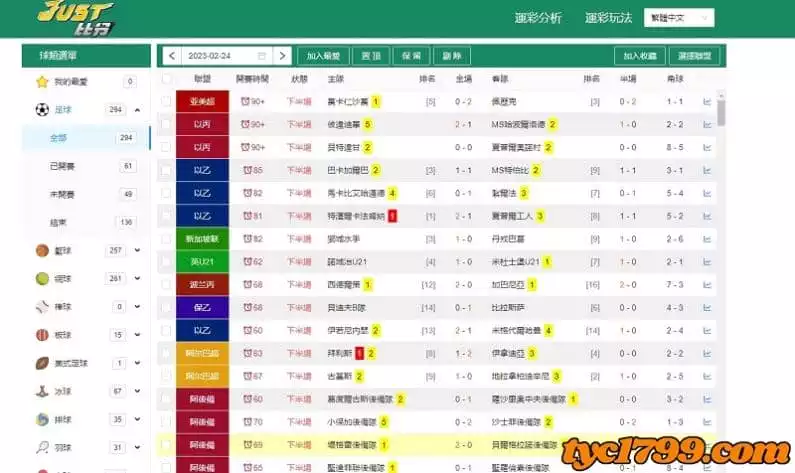This screenshot has width=795, height=473.
Task: Click the 保留 button
Action: pyautogui.click(x=412, y=56)
